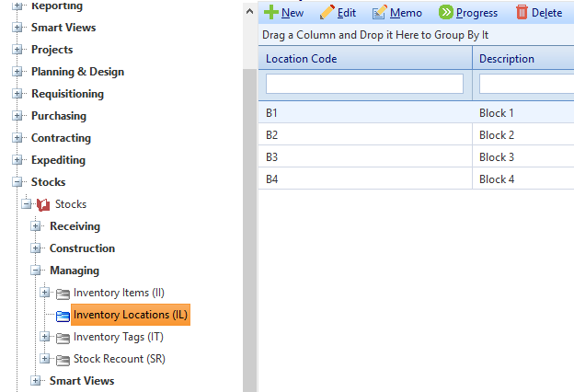This screenshot has width=574, height=392.
Task: Select the Planning & Design tree item
Action: [77, 72]
